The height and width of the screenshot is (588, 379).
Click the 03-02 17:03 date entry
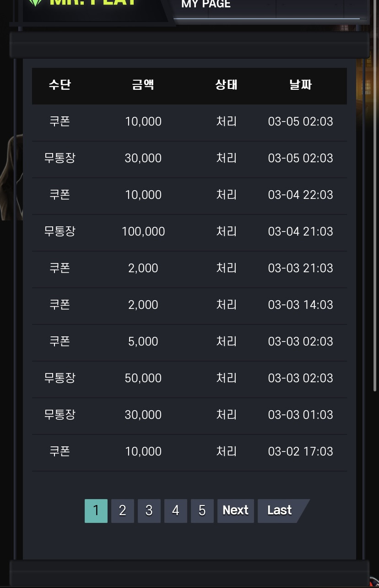coord(301,451)
